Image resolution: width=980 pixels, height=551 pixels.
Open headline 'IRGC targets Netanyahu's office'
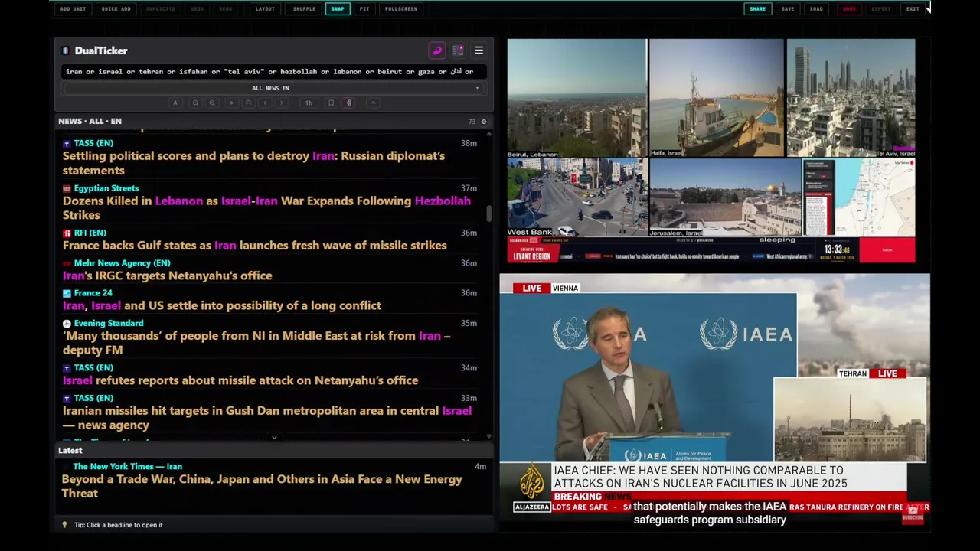pyautogui.click(x=167, y=275)
